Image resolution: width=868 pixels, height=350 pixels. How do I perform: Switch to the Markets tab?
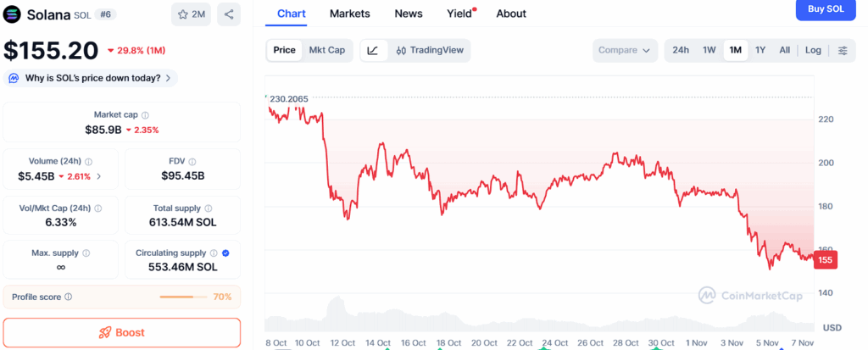click(x=349, y=14)
